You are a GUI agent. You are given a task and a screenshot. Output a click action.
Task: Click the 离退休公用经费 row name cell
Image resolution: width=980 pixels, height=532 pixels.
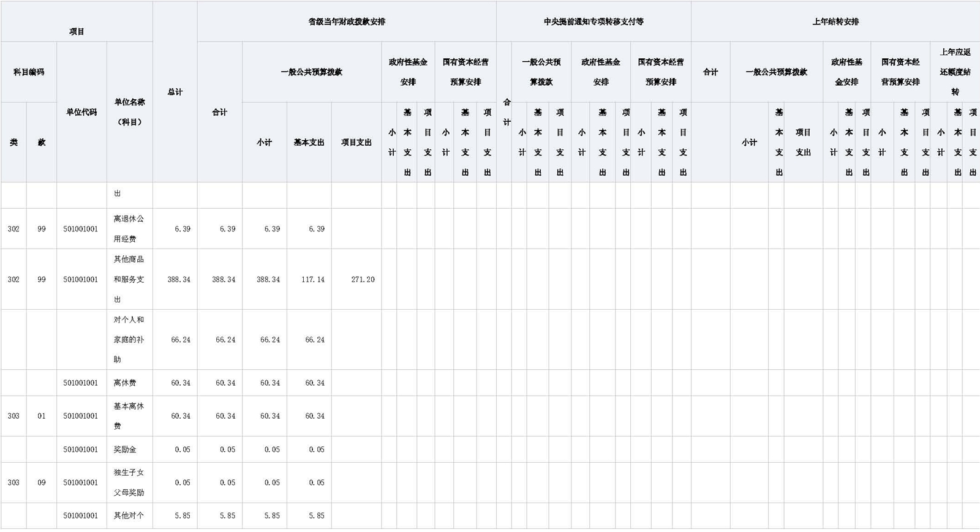[130, 228]
